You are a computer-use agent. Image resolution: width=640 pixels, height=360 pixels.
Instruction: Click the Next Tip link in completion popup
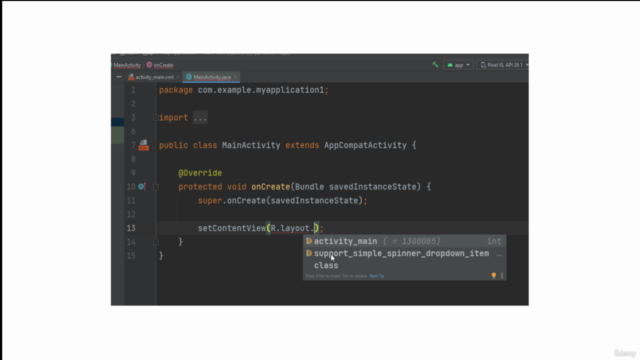[376, 276]
